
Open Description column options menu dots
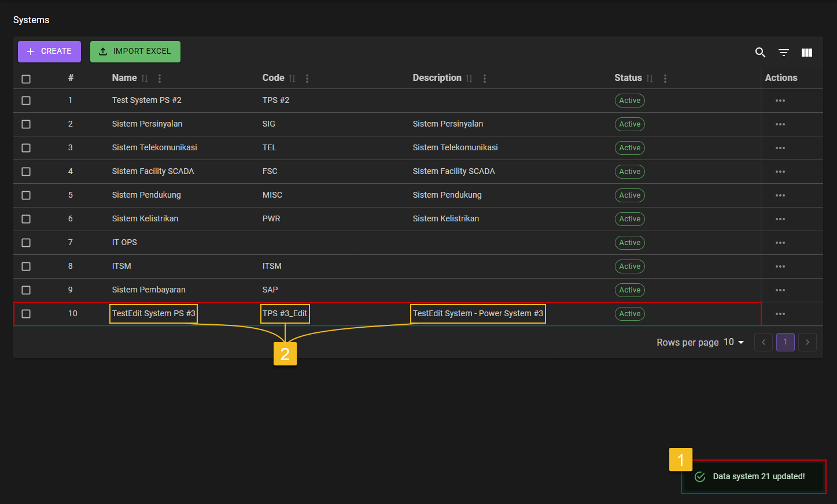coord(485,79)
